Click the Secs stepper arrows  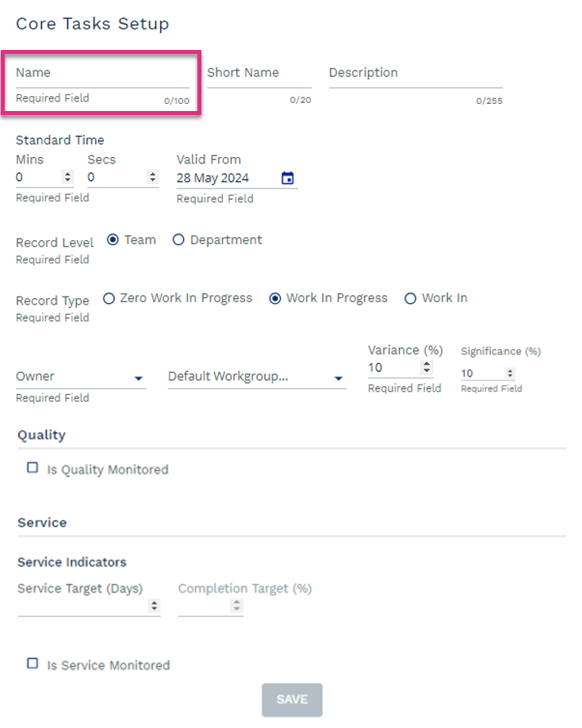pyautogui.click(x=153, y=177)
